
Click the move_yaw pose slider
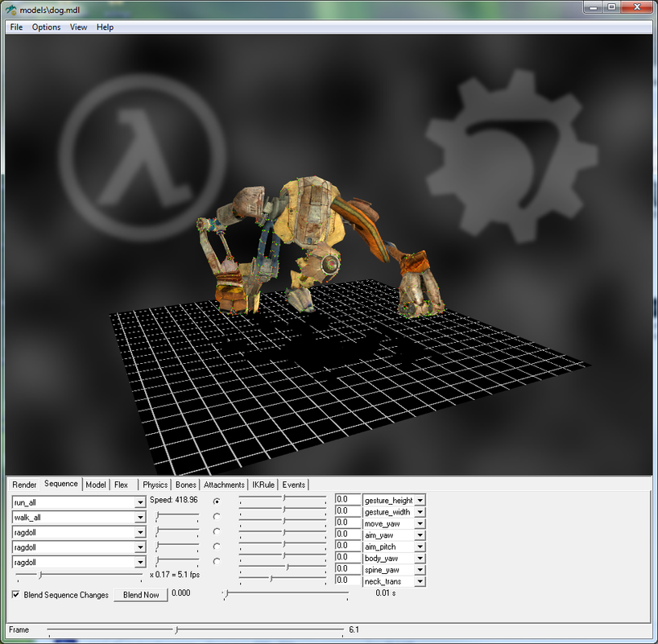point(283,522)
